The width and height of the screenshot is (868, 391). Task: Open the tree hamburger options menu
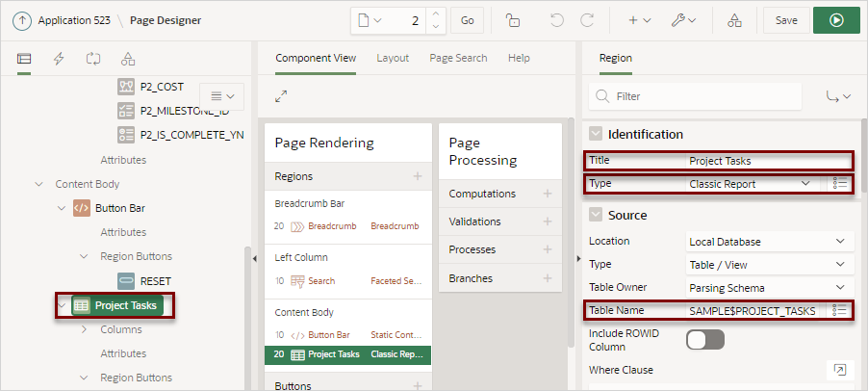point(222,95)
